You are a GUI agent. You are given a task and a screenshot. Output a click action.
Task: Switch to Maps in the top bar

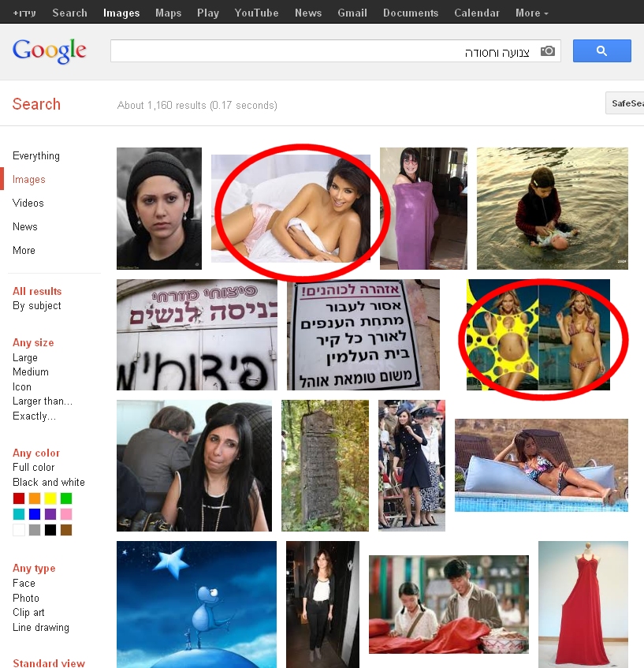168,13
